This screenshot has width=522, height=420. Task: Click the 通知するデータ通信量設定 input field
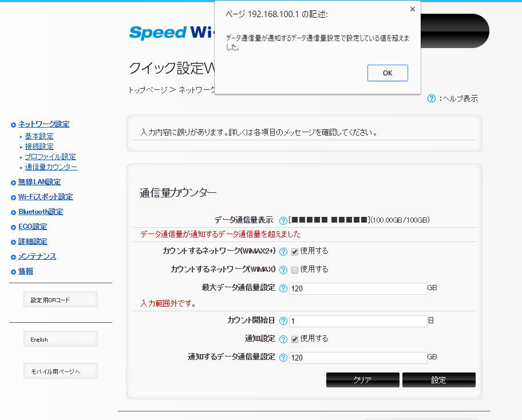point(358,358)
